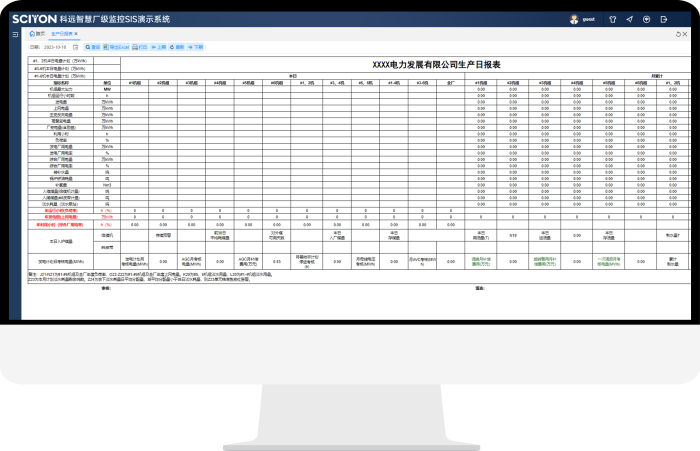Click the 查询 search button
Viewport: 700px width, 451px height.
coord(93,47)
